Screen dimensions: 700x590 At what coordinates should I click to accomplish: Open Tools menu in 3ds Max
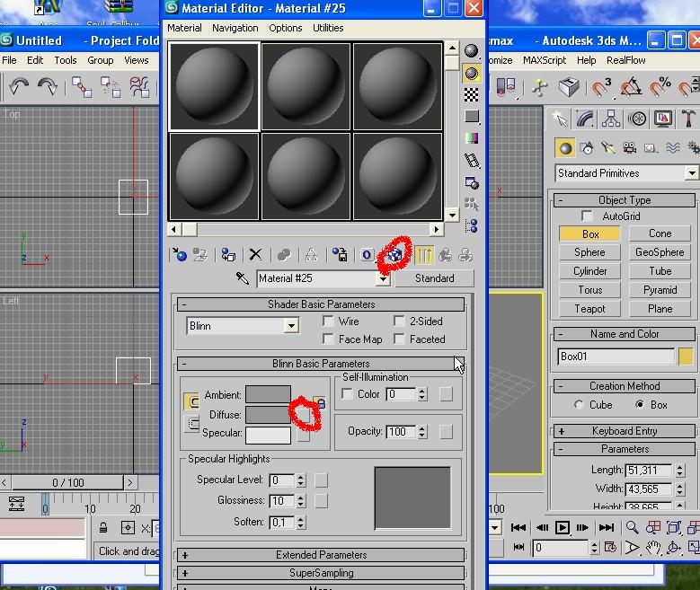(66, 60)
